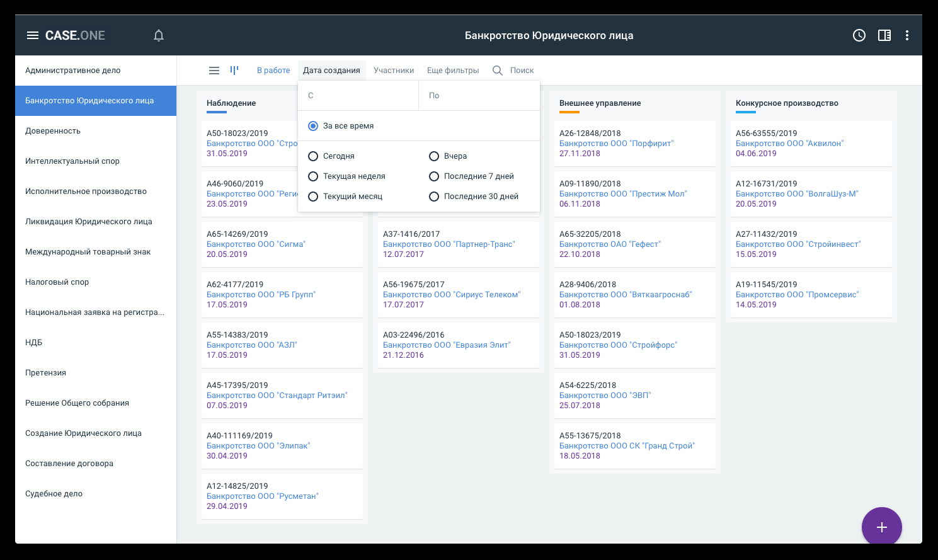
Task: Click the "С" start date field
Action: pyautogui.click(x=358, y=96)
